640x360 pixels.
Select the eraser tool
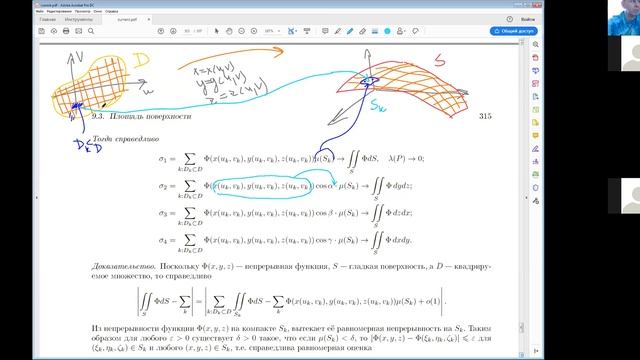[362, 31]
